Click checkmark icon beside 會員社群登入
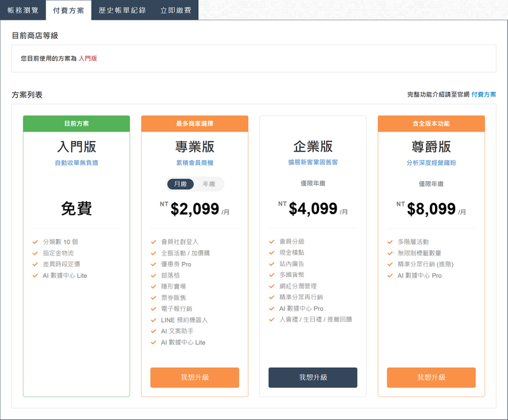Screen dimensions: 508x420 154,242
